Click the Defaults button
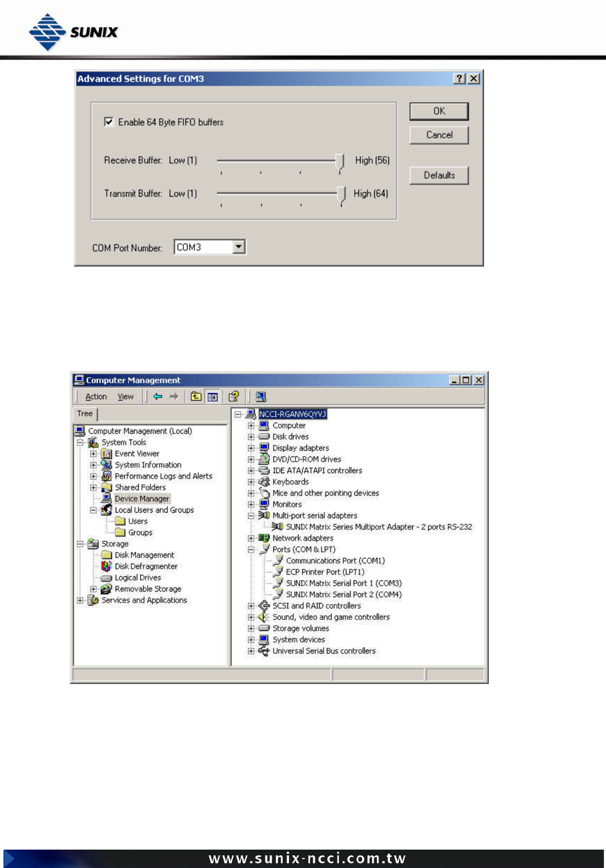 (x=439, y=176)
